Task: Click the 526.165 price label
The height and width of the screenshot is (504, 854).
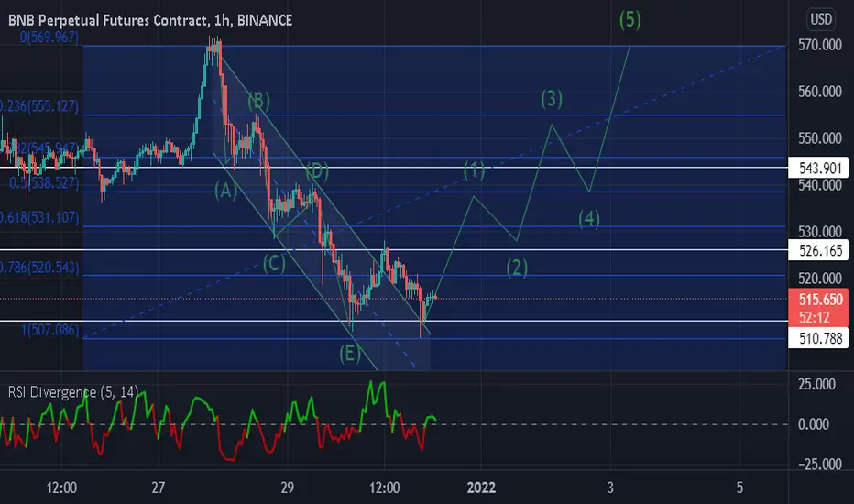Action: click(x=818, y=251)
